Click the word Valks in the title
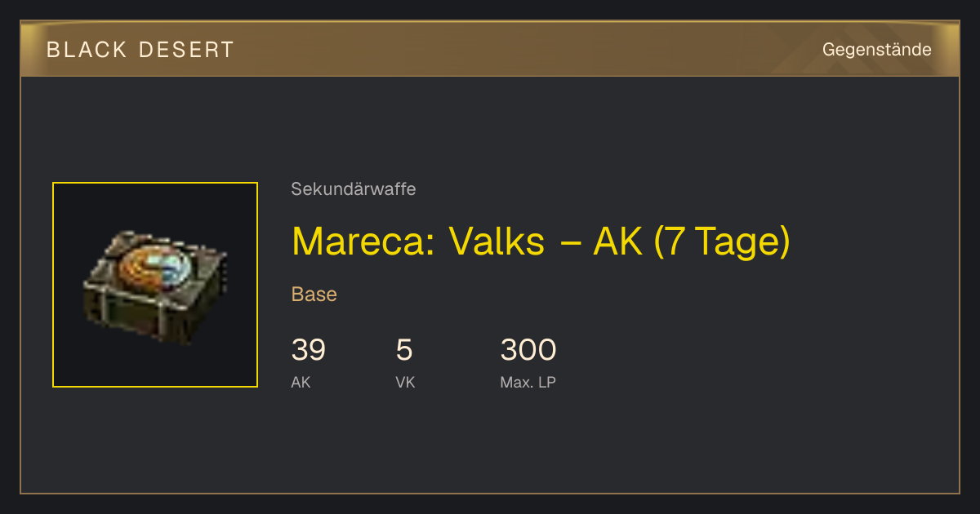Viewport: 980px width, 514px height. tap(497, 241)
